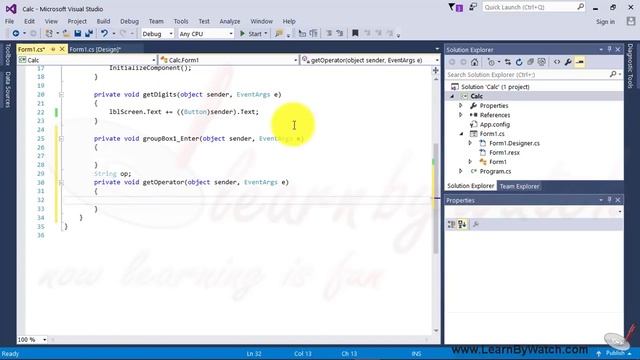The image size is (640, 360).
Task: Click the feedback icon beside Quick Launch
Action: pos(473,7)
